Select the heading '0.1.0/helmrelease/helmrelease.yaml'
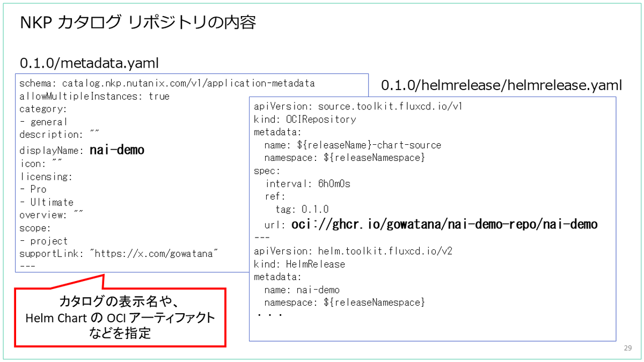This screenshot has height=362, width=644. coord(501,85)
